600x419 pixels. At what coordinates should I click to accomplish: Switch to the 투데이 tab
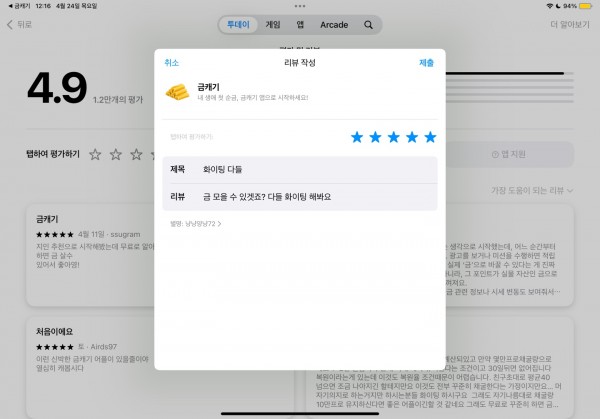(238, 25)
